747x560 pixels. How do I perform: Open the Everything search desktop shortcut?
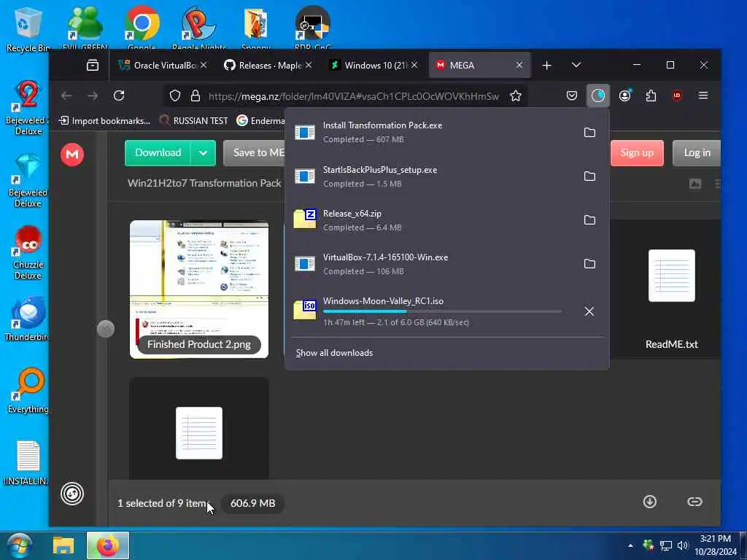28,391
